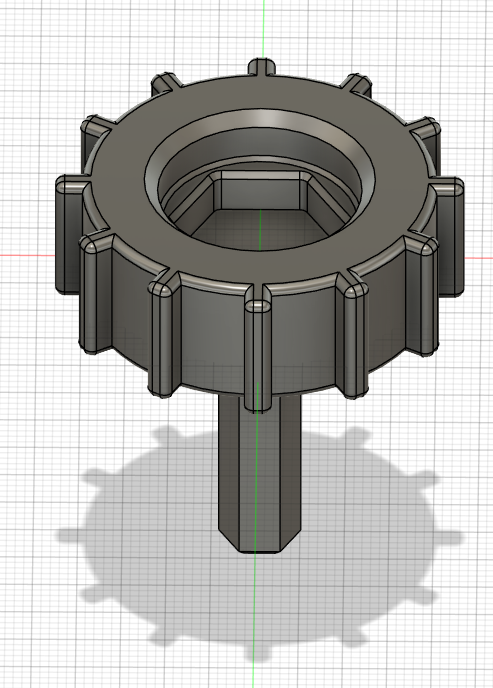493x688 pixels.
Task: Click red axis line left of model
Action: 27,255
